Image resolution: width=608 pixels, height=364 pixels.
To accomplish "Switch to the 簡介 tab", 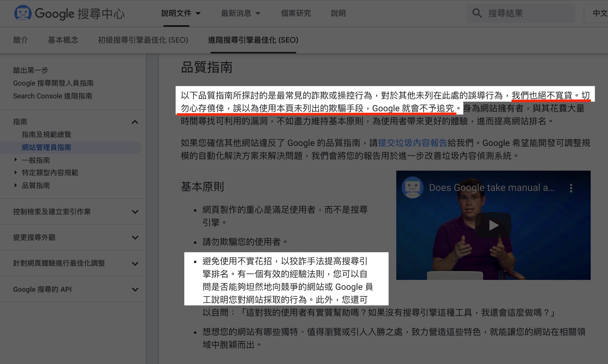I will (21, 40).
